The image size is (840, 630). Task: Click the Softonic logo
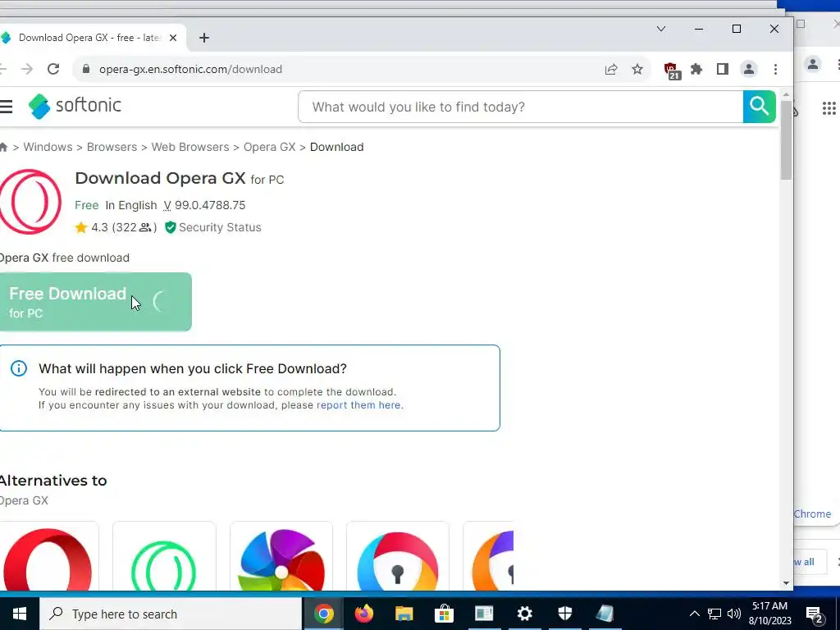(75, 106)
